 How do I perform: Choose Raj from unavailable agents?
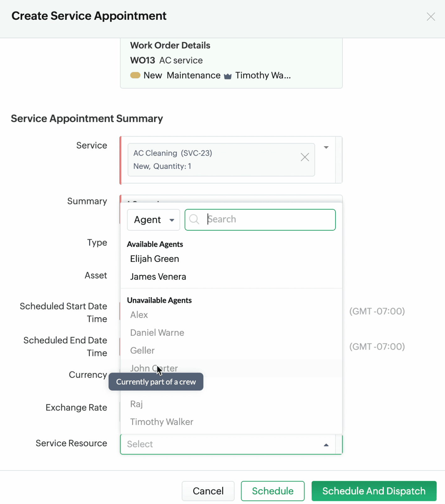click(x=136, y=404)
